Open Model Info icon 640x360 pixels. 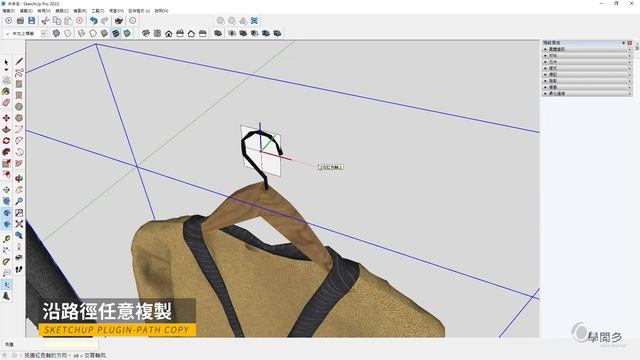[x=133, y=20]
